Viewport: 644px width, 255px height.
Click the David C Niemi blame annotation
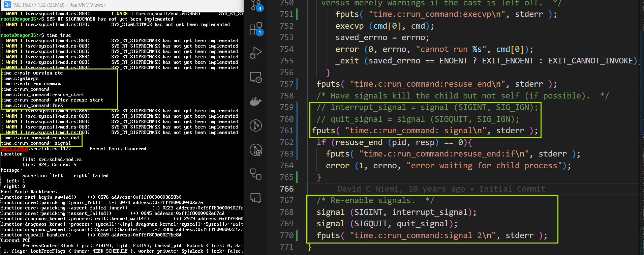441,189
